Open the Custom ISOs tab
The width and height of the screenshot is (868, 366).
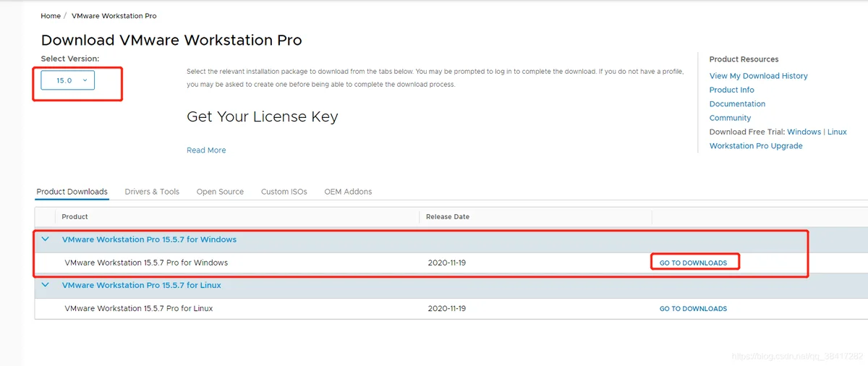click(x=284, y=192)
